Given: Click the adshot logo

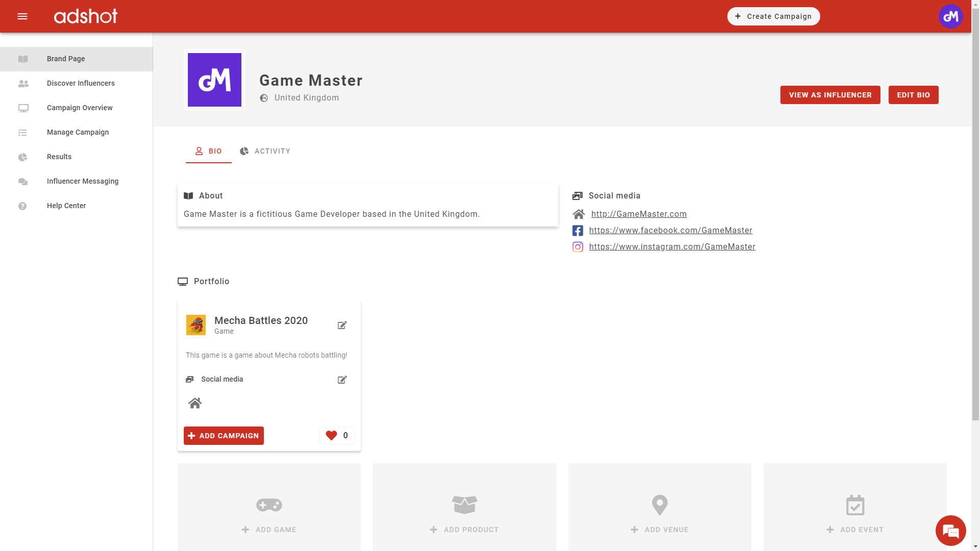Looking at the screenshot, I should (86, 16).
